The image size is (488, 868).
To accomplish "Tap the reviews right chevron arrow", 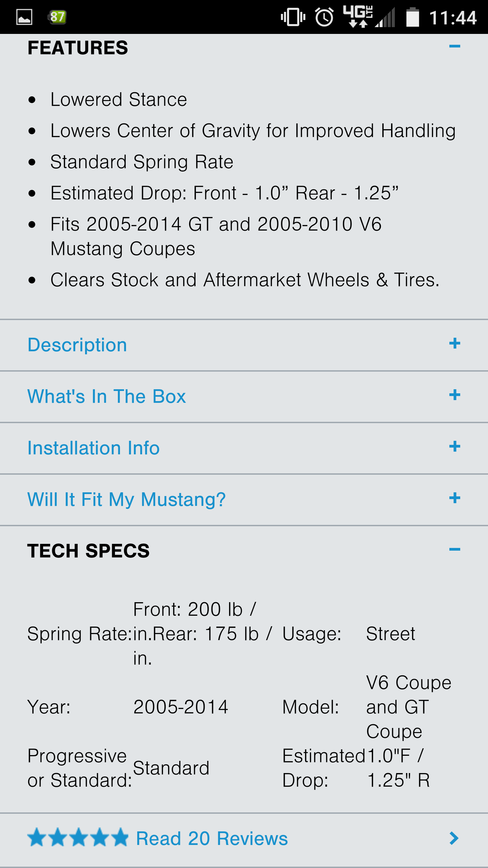I will pos(454,838).
